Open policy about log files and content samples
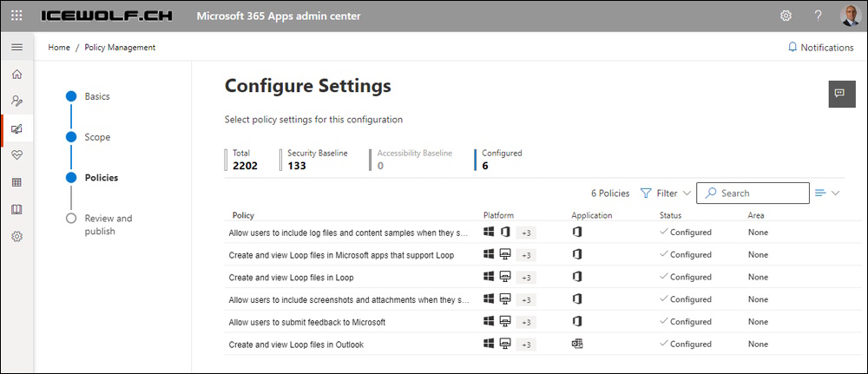Viewport: 868px width, 374px height. tap(349, 233)
